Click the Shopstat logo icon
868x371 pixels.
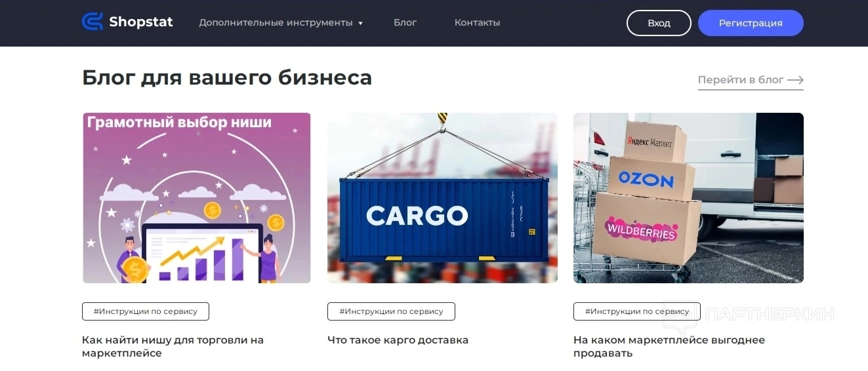pos(93,22)
